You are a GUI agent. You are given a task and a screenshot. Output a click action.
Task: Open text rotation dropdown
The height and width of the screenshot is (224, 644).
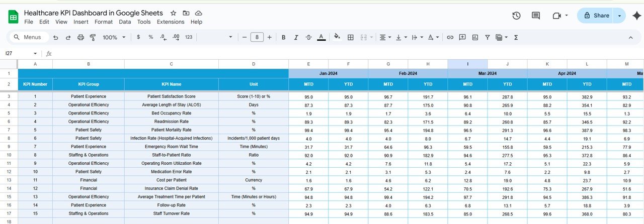coord(433,37)
